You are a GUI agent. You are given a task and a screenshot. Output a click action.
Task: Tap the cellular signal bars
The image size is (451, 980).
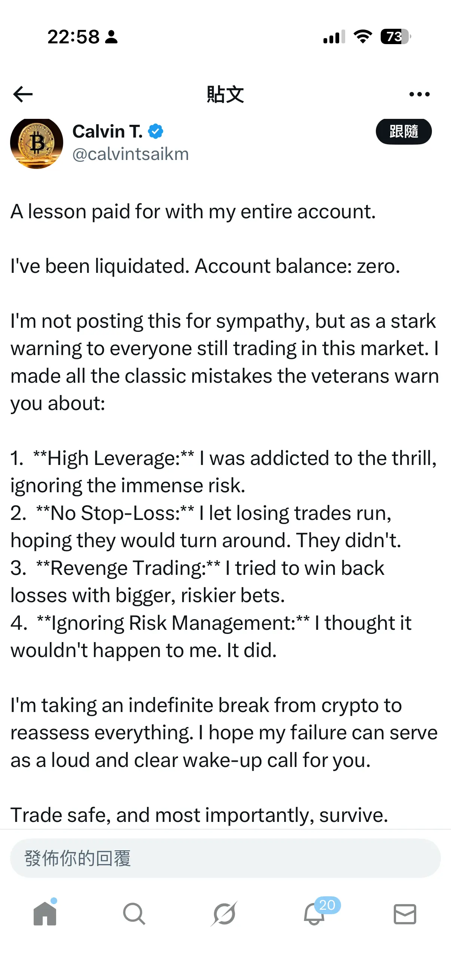[x=334, y=37]
